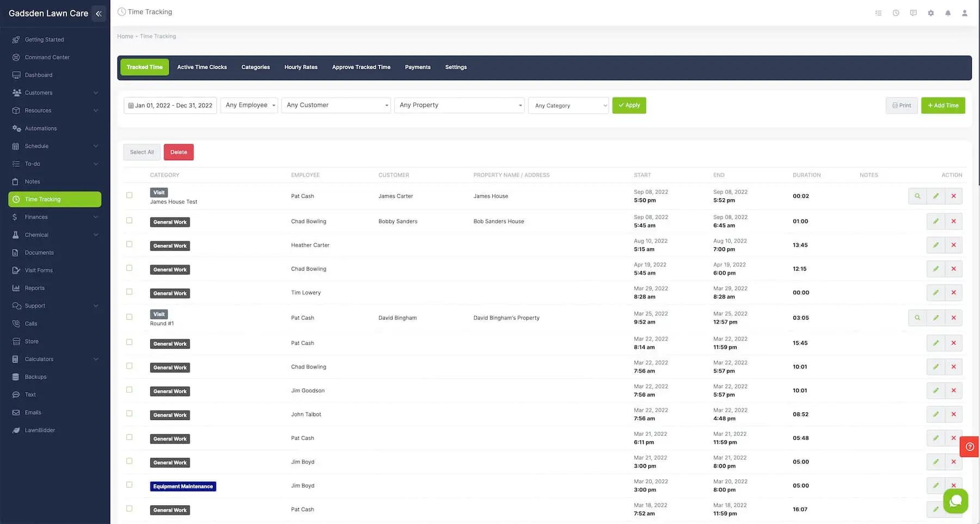980x524 pixels.
Task: Click the magnifier icon for James House Test row
Action: tap(917, 196)
